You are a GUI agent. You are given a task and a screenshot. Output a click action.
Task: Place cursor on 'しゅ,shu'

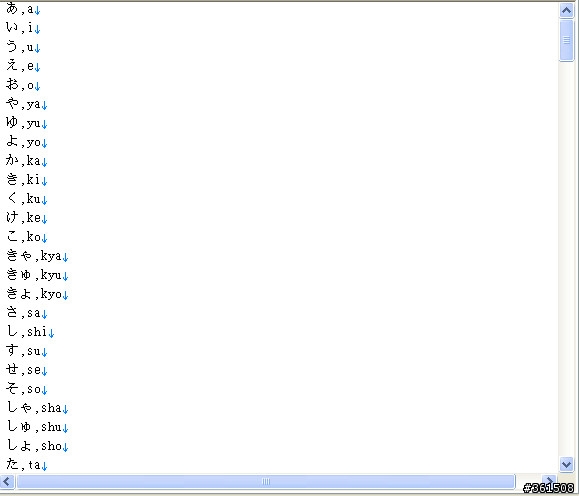pos(37,427)
